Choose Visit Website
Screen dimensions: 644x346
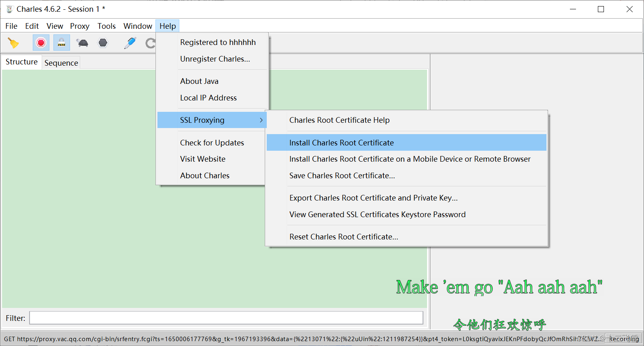[203, 159]
